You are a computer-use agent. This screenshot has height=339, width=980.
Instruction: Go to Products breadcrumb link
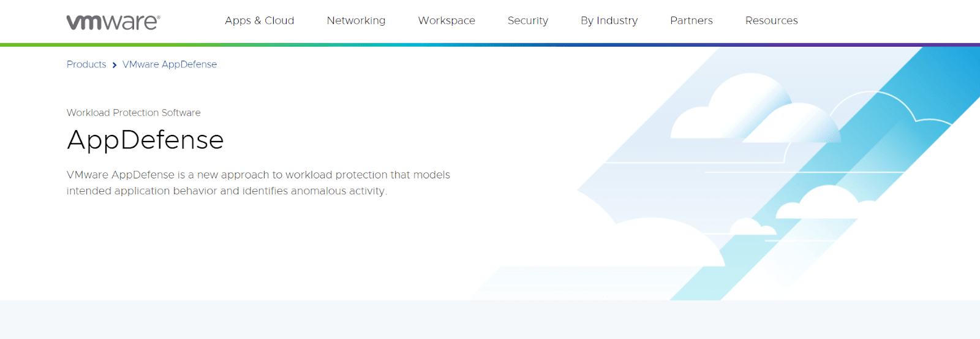[x=86, y=64]
